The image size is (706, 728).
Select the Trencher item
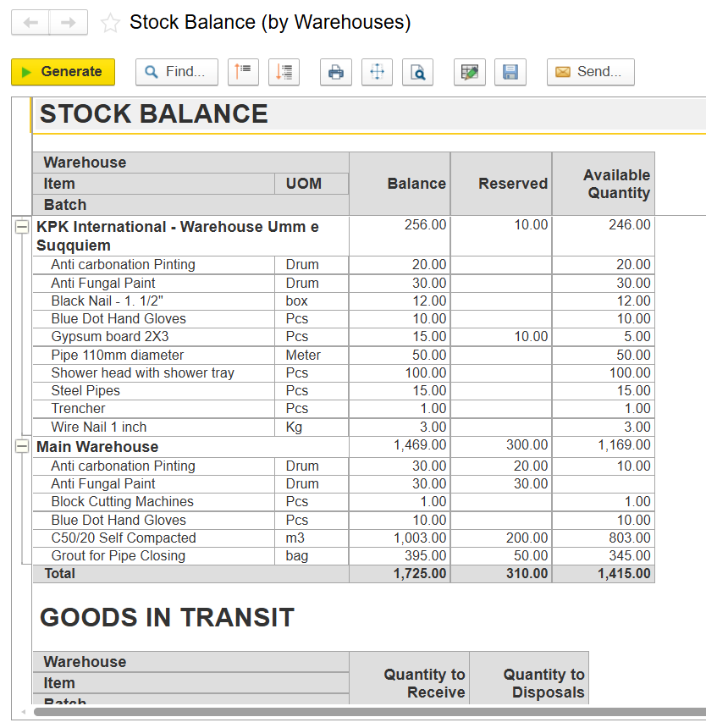click(78, 409)
